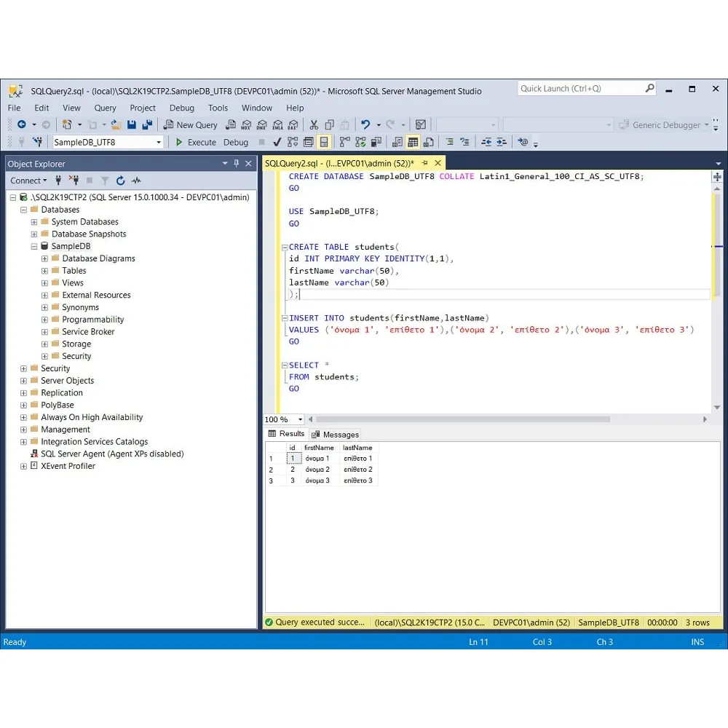Viewport: 728px width, 728px height.
Task: Open the SampleDB_UTF8 database dropdown
Action: 159,142
